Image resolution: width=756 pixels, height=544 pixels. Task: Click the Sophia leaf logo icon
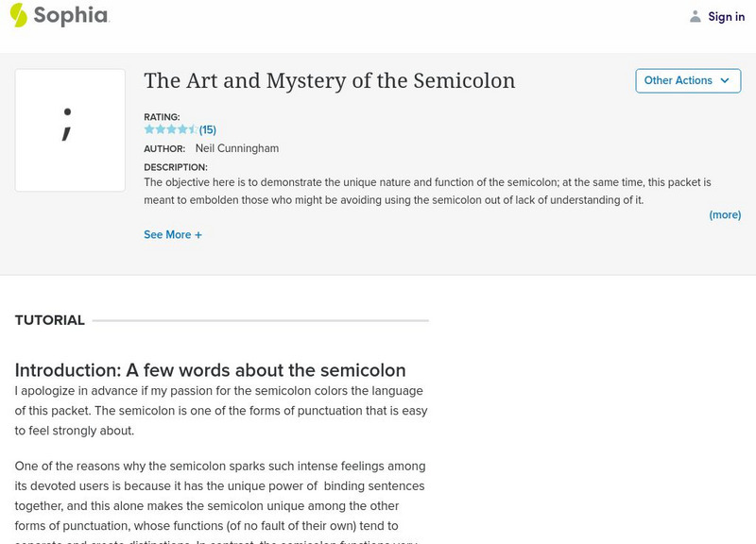(x=19, y=15)
